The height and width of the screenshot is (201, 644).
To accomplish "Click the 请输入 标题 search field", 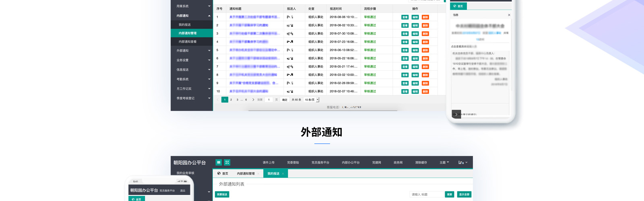I will click(x=426, y=195).
